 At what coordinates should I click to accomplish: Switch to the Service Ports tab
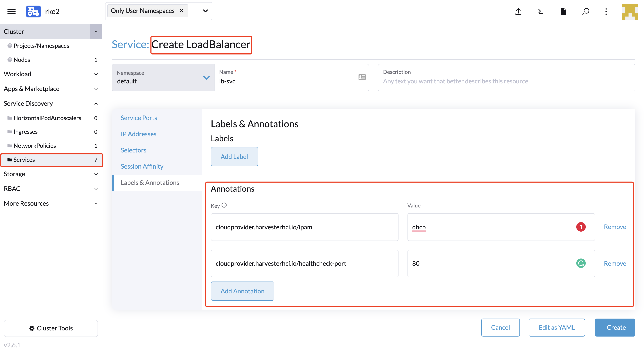139,118
